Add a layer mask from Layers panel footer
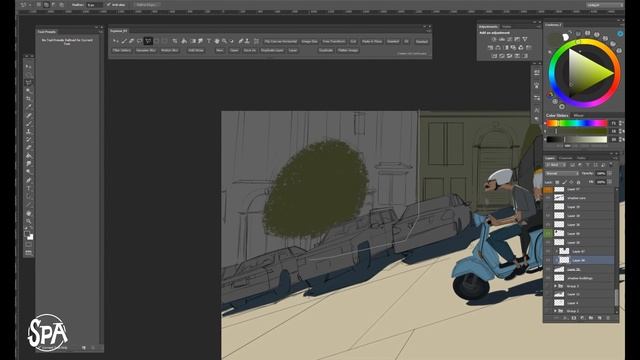Image resolution: width=640 pixels, height=360 pixels. (574, 318)
